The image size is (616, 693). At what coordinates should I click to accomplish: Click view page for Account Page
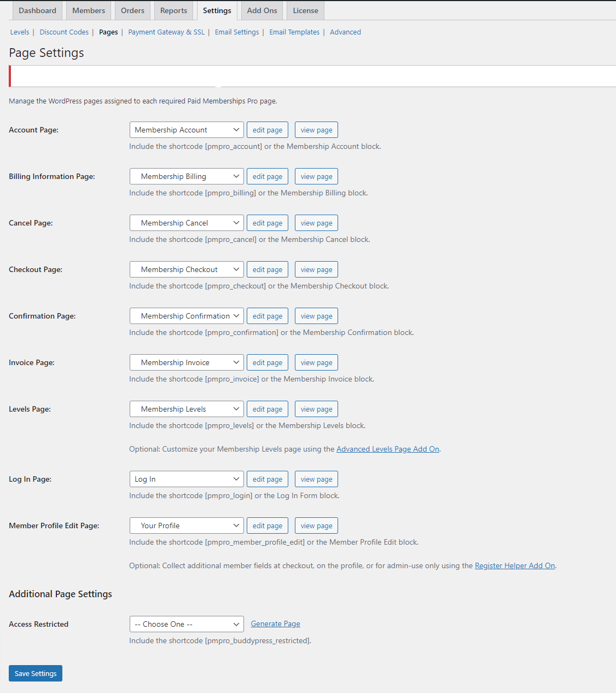(x=316, y=130)
